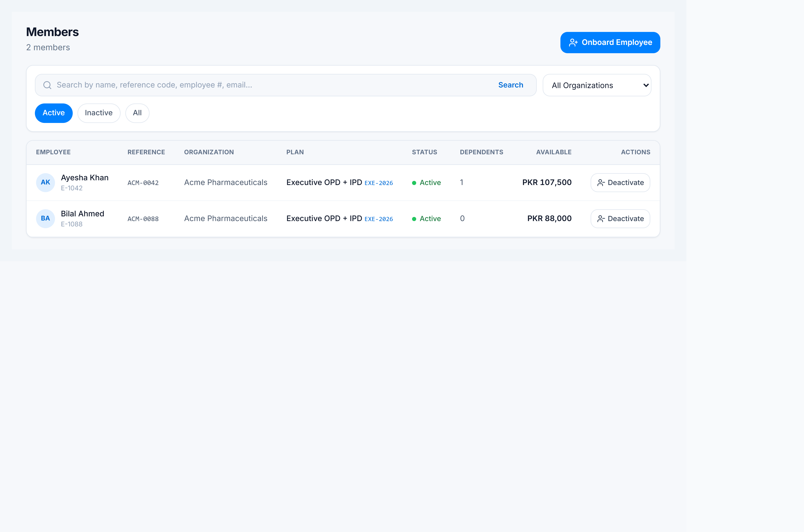Click reference code ACM-0042
This screenshot has height=532, width=804.
(x=143, y=183)
